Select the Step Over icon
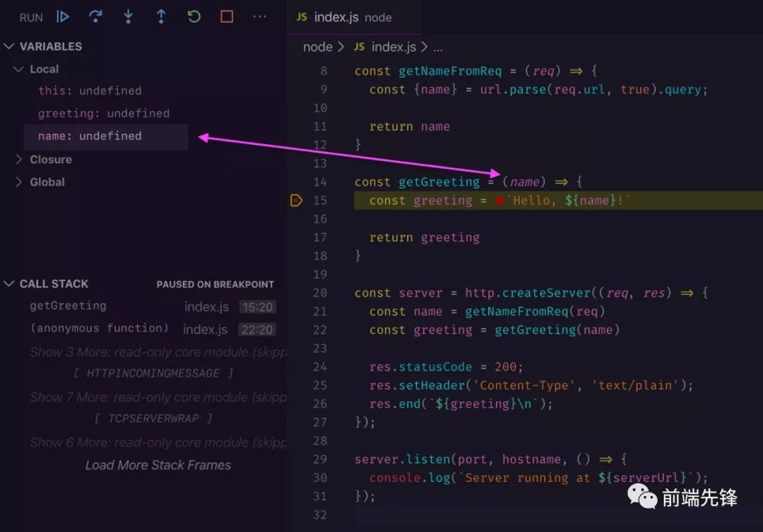The image size is (763, 532). 95,17
